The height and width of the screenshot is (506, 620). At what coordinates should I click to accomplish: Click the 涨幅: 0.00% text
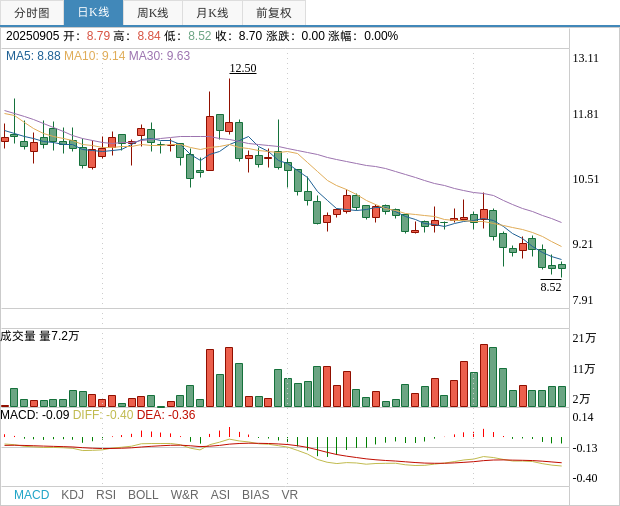(x=363, y=36)
